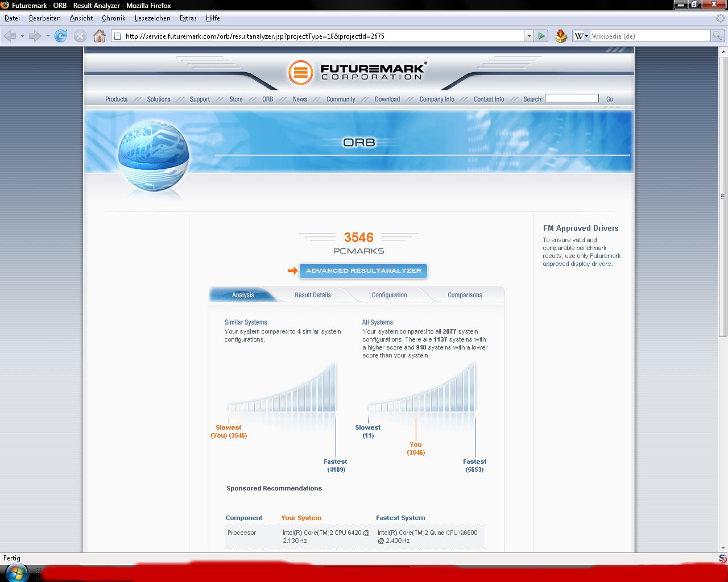
Task: Click the Fastest (5653) label
Action: pyautogui.click(x=474, y=465)
